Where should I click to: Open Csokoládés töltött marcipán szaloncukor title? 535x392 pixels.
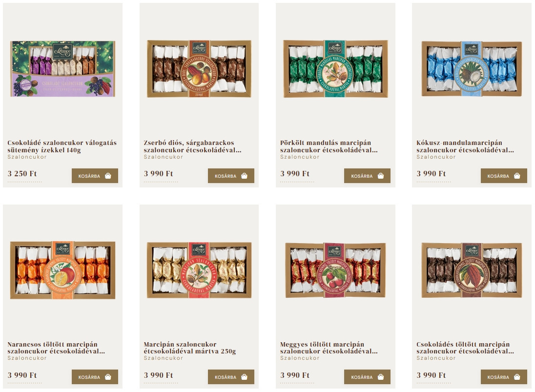465,348
